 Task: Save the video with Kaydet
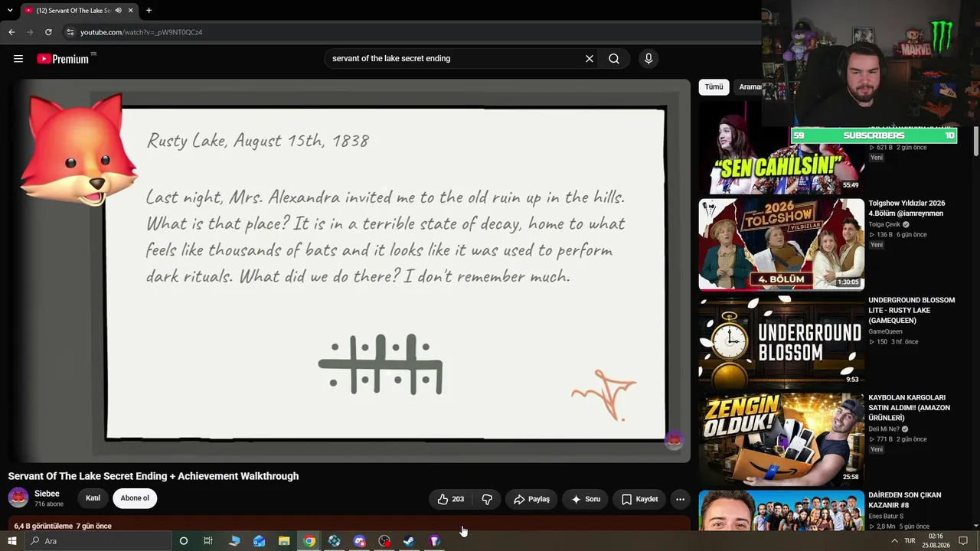(639, 499)
